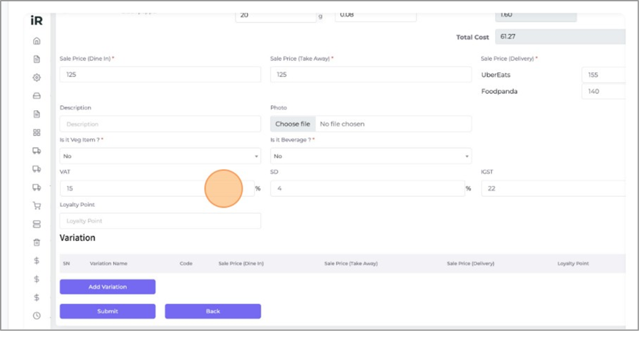Click the 'Sale Price (Dine In)' table column header

click(241, 264)
